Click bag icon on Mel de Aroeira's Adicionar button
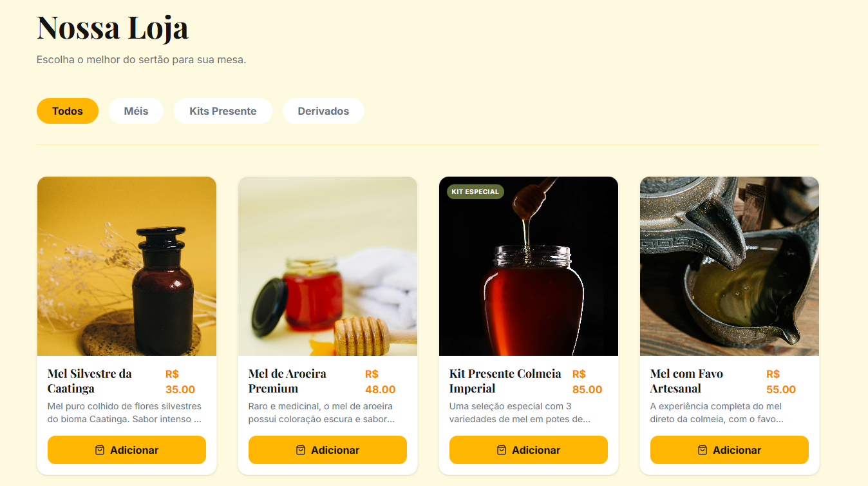This screenshot has height=486, width=868. [301, 450]
